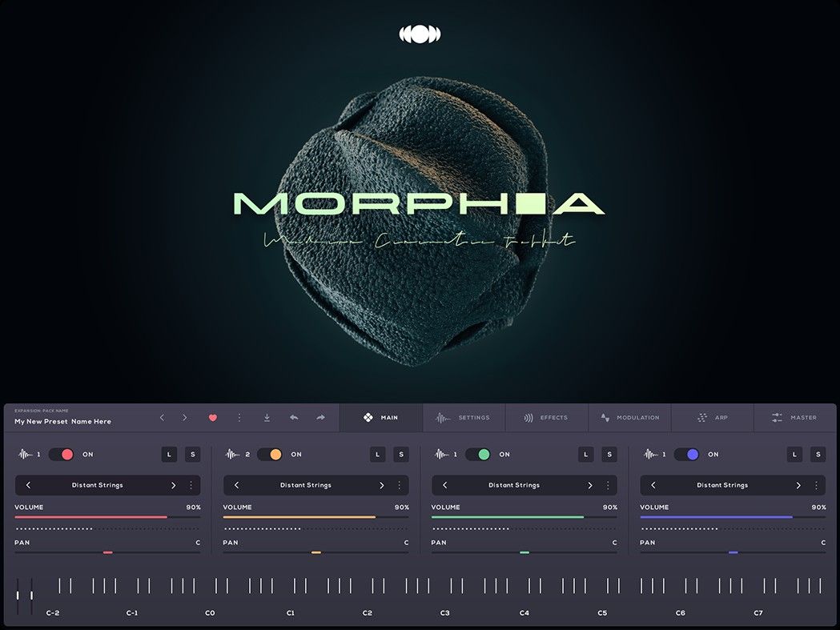Image resolution: width=840 pixels, height=630 pixels.
Task: Turn off the purple layer switch
Action: pyautogui.click(x=686, y=455)
